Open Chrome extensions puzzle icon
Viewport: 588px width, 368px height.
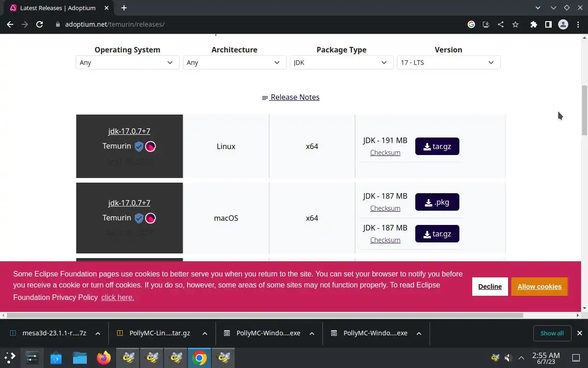pos(533,24)
